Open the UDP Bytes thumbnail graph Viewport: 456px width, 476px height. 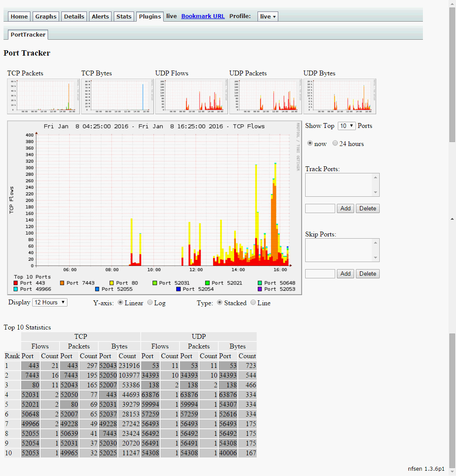pos(340,96)
